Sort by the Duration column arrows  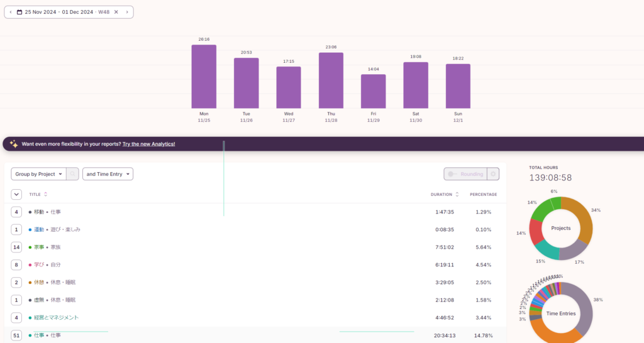tap(457, 194)
